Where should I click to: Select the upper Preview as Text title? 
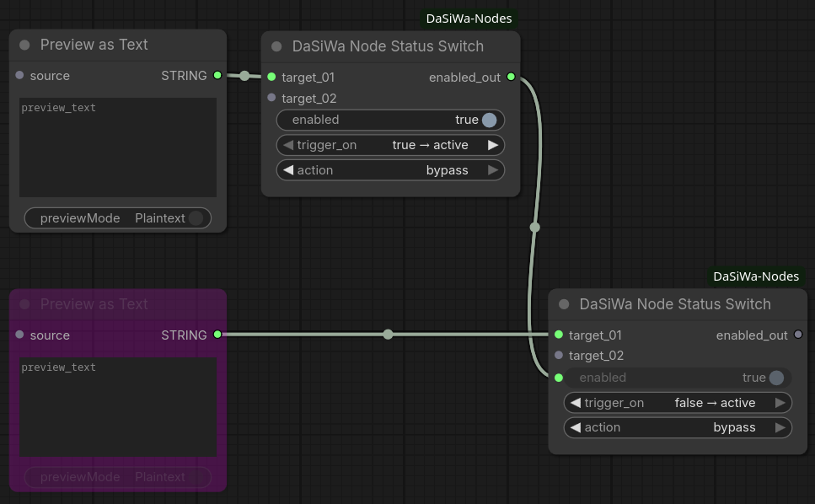coord(94,45)
